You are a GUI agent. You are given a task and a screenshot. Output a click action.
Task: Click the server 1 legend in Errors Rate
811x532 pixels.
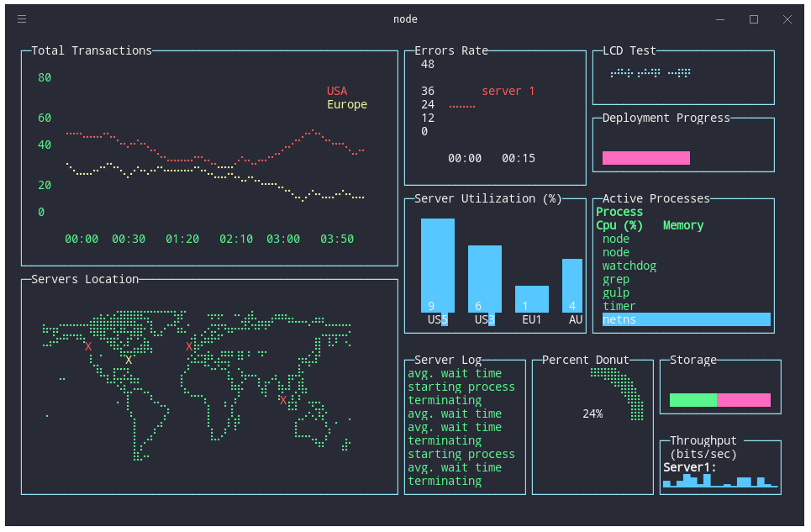click(x=508, y=91)
